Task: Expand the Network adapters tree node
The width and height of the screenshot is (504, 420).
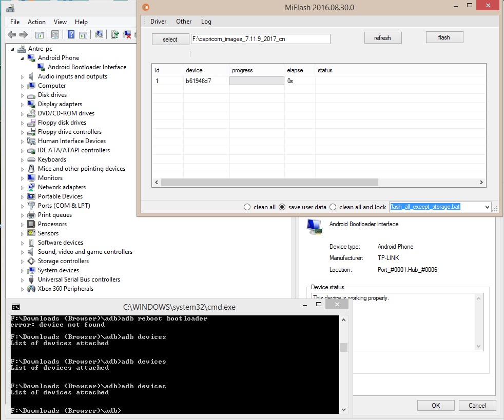Action: click(22, 188)
